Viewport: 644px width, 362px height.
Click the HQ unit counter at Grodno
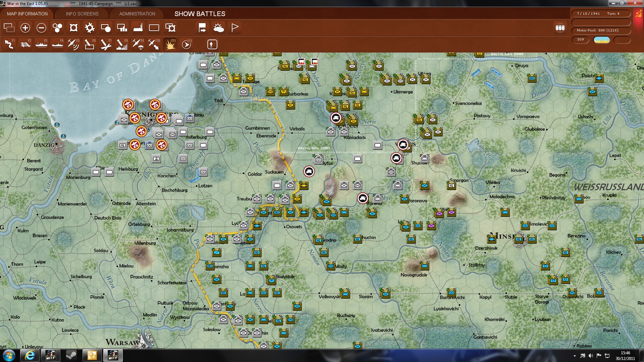coord(318,239)
